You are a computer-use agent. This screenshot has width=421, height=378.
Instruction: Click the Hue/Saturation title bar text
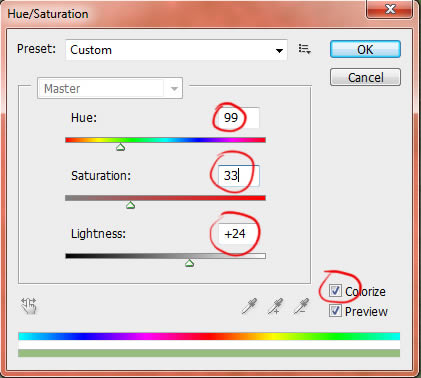point(48,14)
